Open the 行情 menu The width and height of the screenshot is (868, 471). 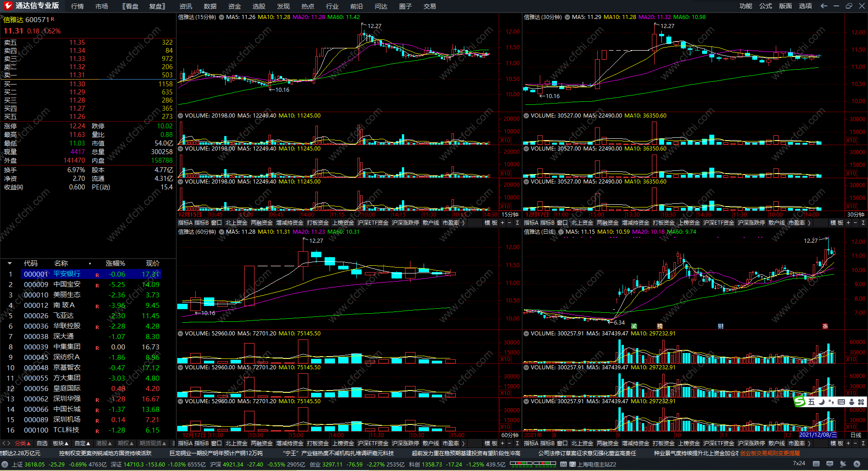coord(77,6)
